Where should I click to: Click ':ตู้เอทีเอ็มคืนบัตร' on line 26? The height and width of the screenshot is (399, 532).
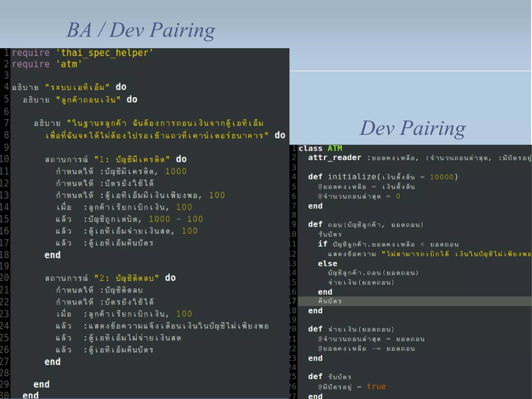[119, 350]
